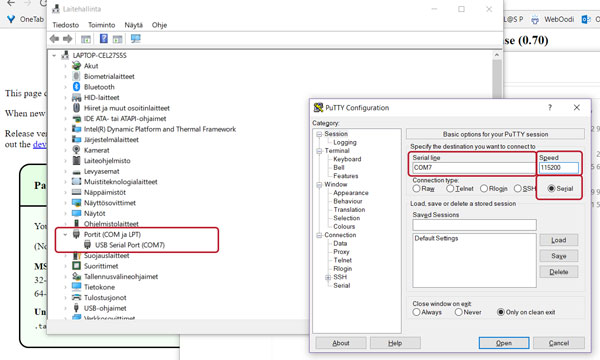This screenshot has width=600, height=360.
Task: Open the Ohje menu
Action: pos(159,25)
